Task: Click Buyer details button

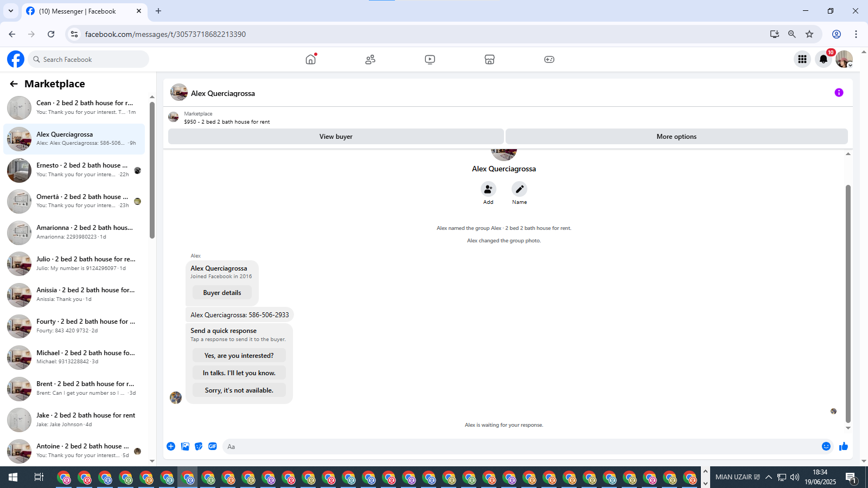Action: (x=222, y=293)
